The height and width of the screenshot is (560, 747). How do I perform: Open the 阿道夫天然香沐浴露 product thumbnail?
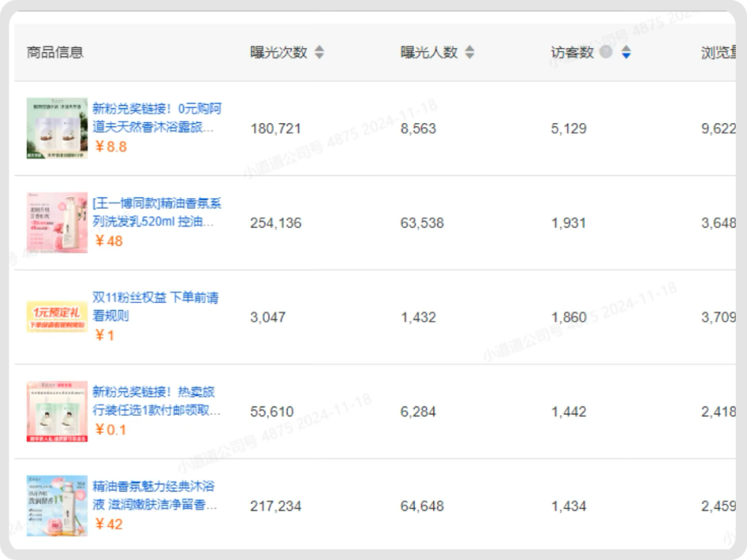coord(57,128)
